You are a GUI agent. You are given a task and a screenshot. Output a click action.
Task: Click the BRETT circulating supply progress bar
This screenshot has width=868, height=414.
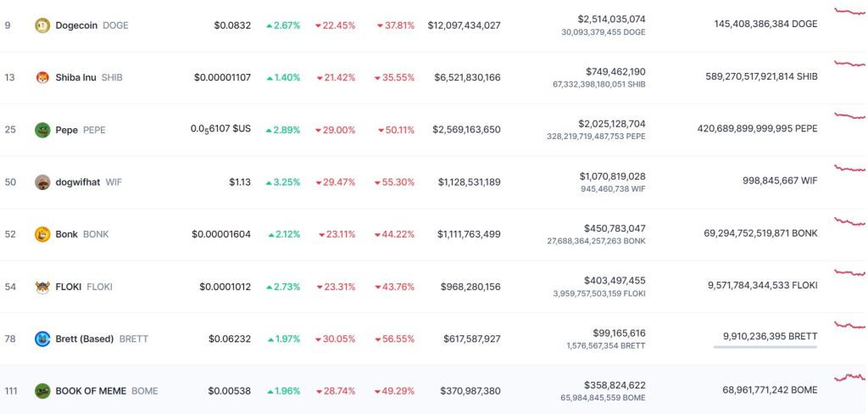(x=765, y=347)
